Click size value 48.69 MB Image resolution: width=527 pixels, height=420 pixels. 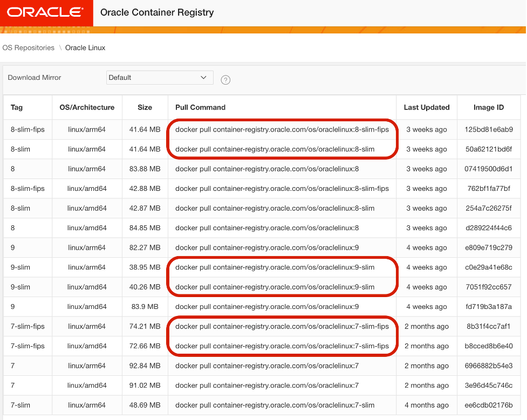(x=145, y=405)
